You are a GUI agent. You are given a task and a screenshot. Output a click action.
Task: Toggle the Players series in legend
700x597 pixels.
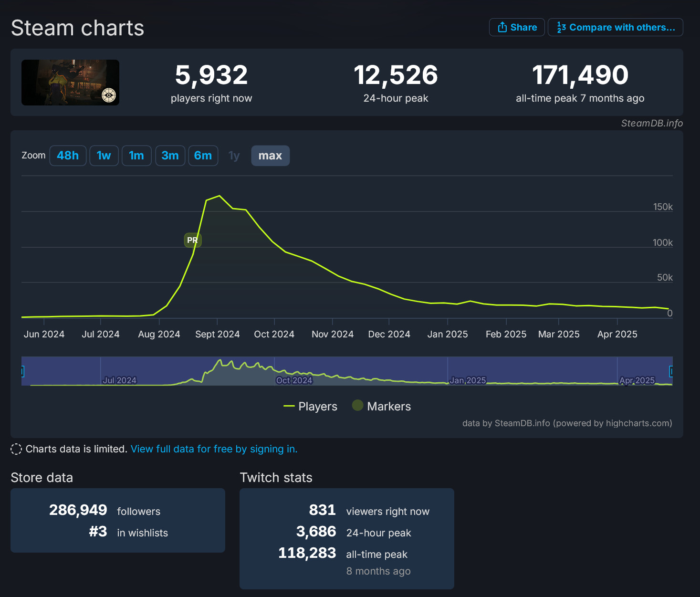[x=310, y=407]
